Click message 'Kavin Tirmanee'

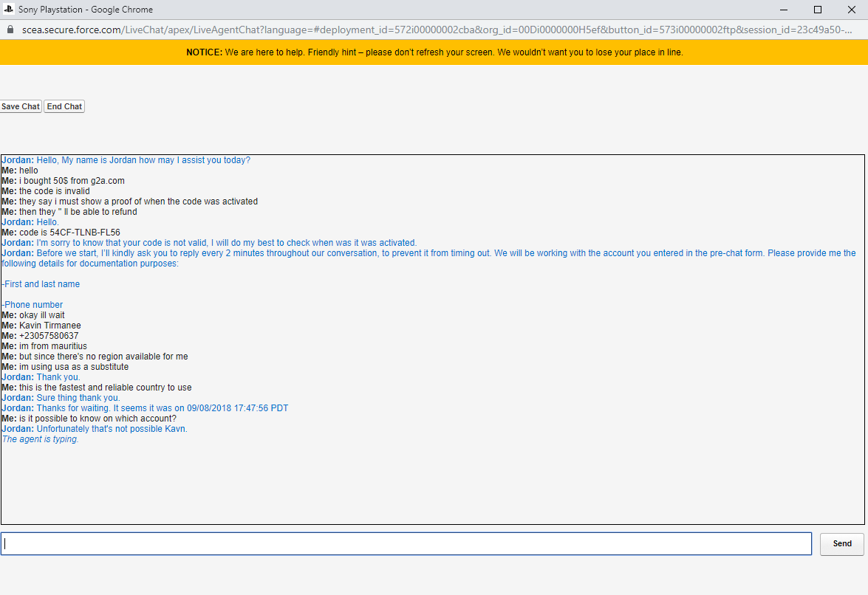click(41, 326)
